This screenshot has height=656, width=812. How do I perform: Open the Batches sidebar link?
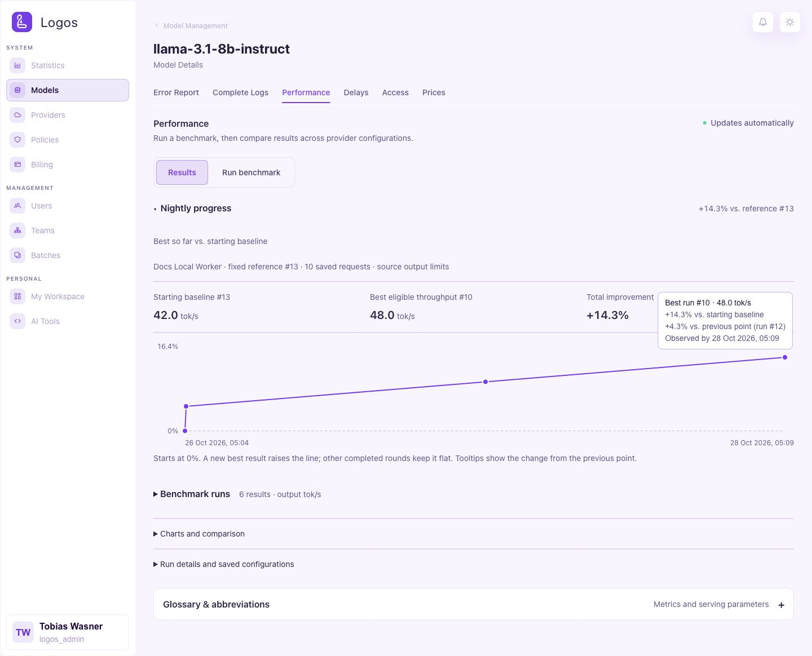coord(68,255)
